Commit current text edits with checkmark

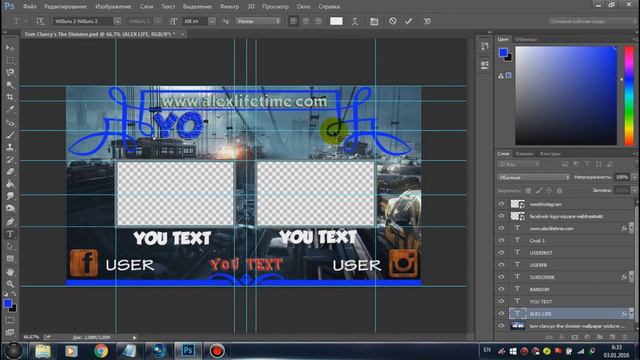pyautogui.click(x=408, y=21)
